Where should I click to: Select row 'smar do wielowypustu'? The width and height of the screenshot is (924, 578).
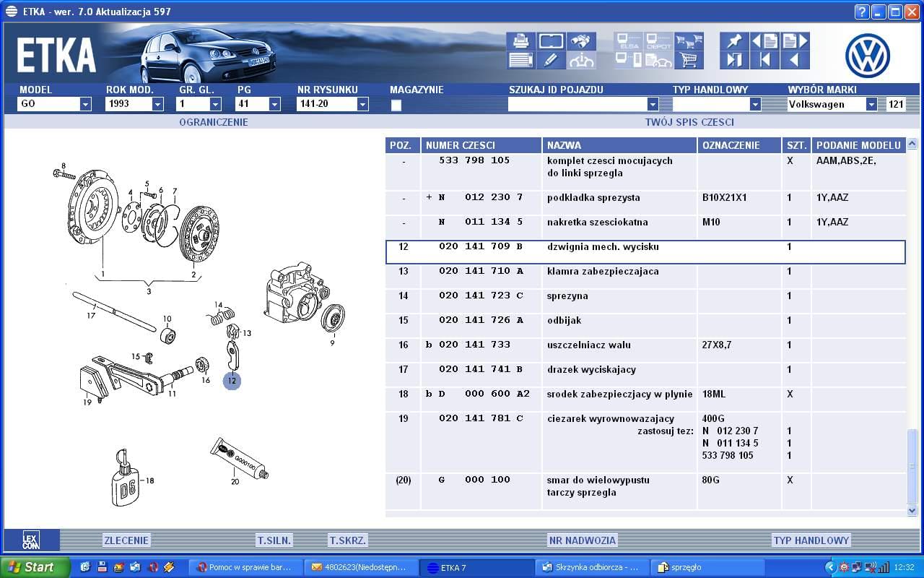(645, 491)
